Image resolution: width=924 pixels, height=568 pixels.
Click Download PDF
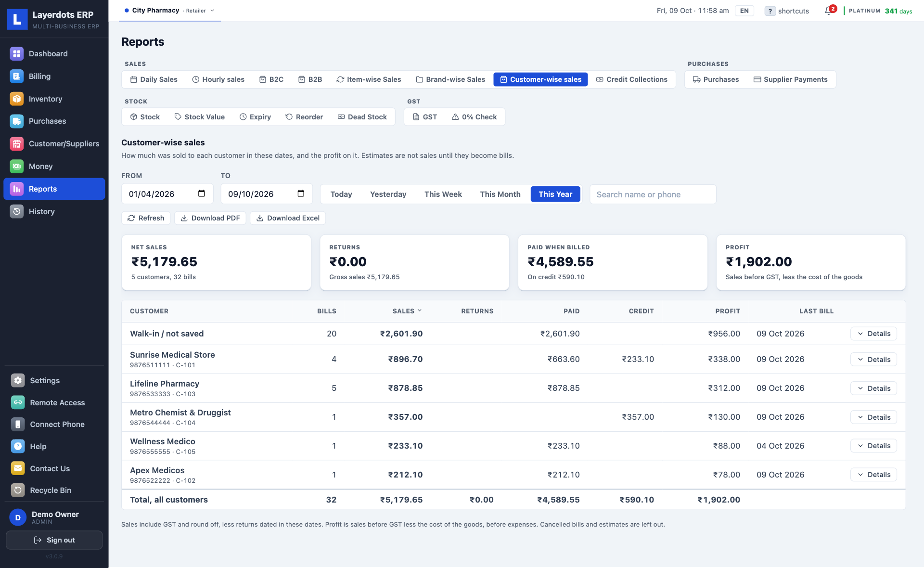pyautogui.click(x=210, y=218)
